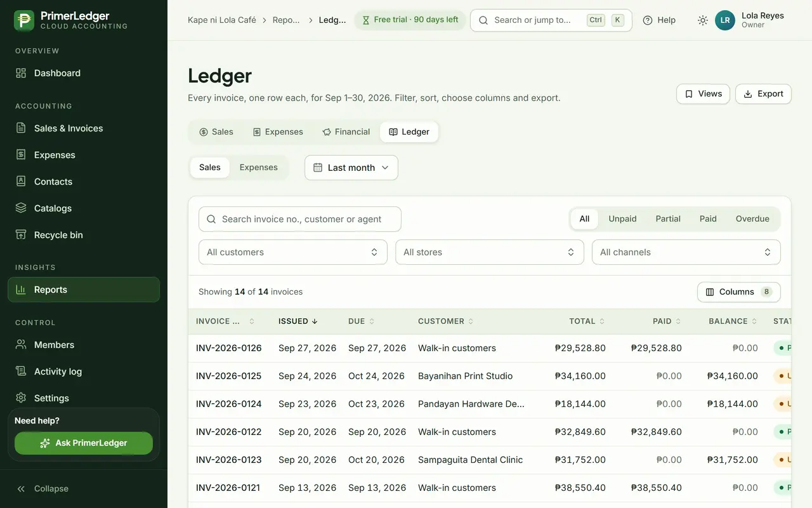The image size is (812, 508).
Task: Open invoice INV-2026-0125
Action: (x=229, y=376)
